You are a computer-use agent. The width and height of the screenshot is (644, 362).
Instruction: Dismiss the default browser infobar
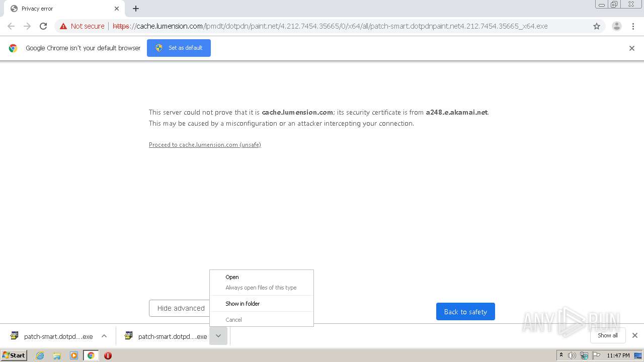click(x=632, y=48)
